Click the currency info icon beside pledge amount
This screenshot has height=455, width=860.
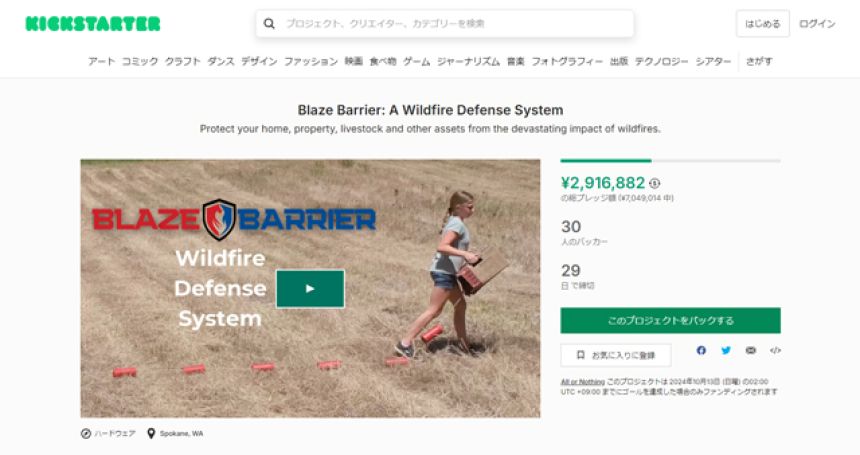point(654,184)
